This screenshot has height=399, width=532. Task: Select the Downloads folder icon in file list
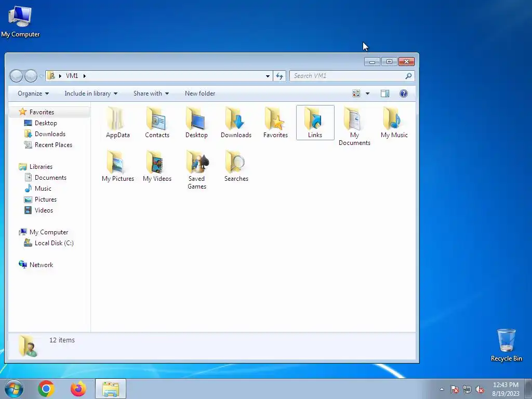coord(236,123)
